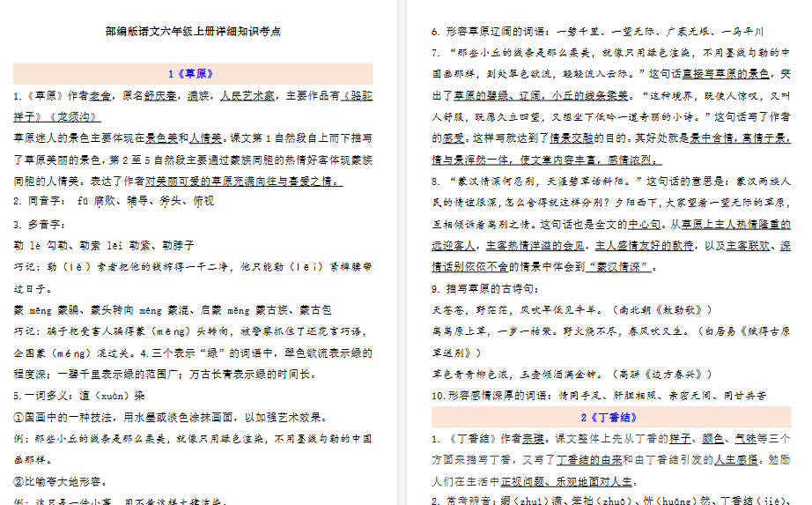Click underlined author name 老舍

click(100, 96)
